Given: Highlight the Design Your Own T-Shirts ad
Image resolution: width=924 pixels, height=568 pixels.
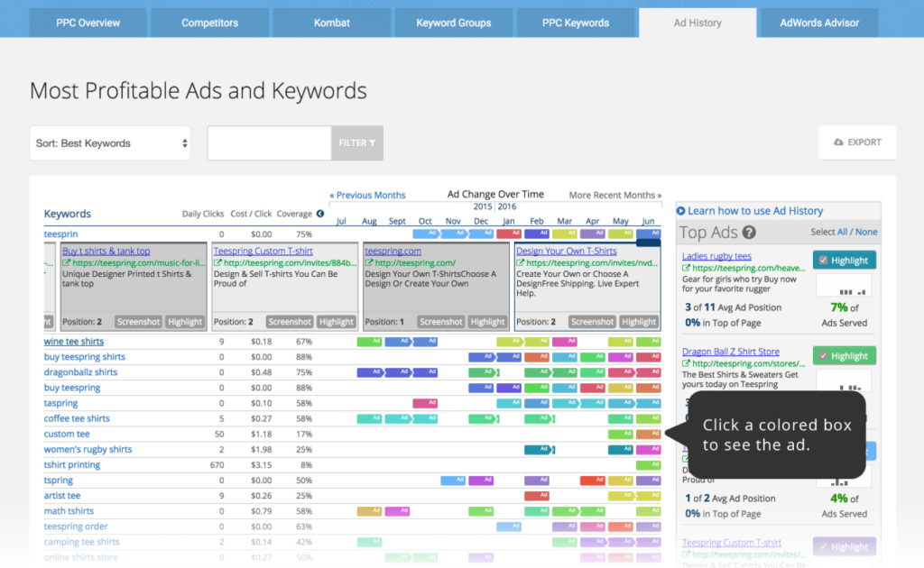Looking at the screenshot, I should point(639,322).
